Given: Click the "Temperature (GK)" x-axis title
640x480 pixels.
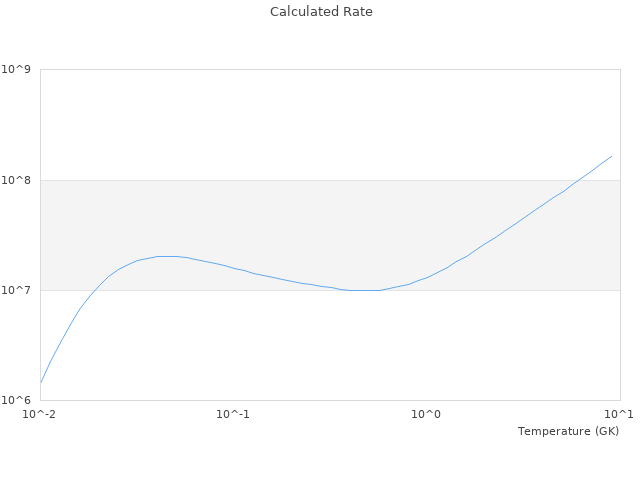Looking at the screenshot, I should pos(568,431).
